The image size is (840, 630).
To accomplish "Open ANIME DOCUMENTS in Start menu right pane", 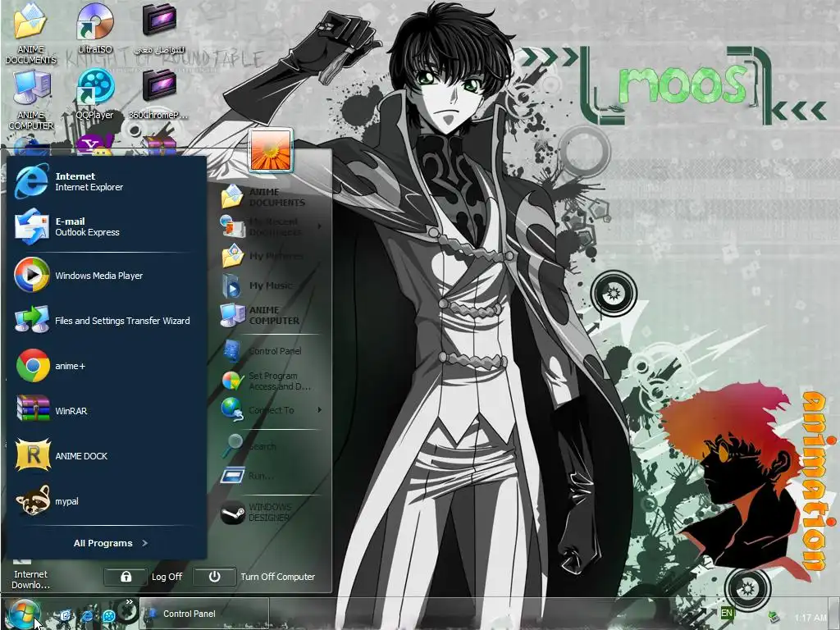I will point(271,197).
